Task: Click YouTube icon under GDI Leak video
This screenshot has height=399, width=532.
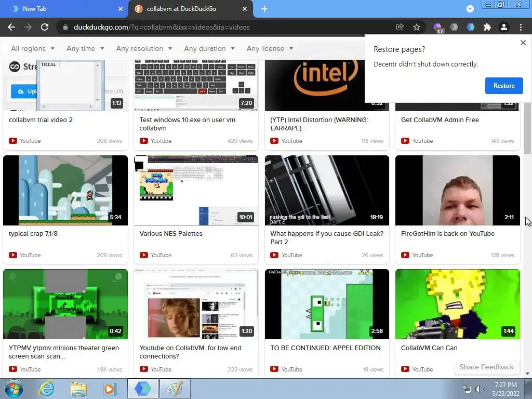Action: [274, 255]
